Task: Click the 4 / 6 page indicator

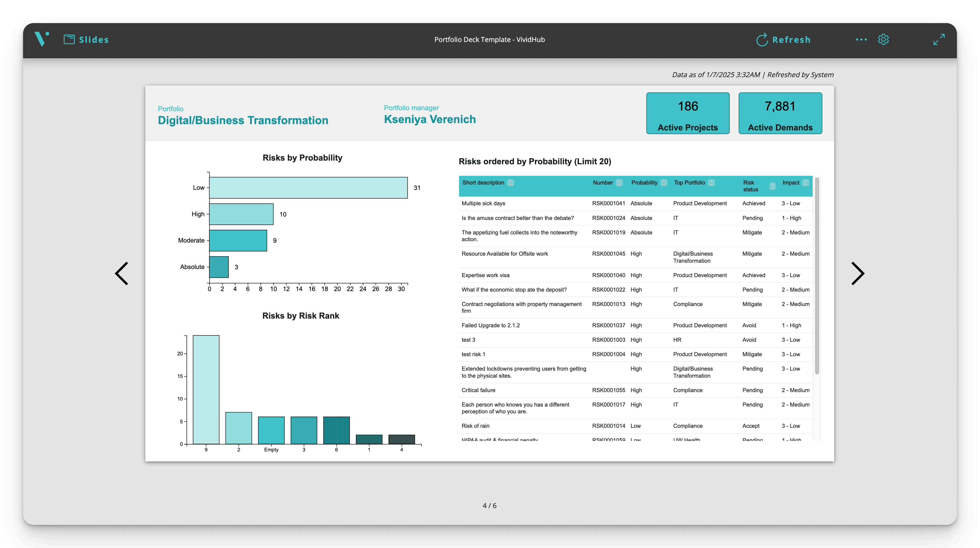Action: coord(490,506)
